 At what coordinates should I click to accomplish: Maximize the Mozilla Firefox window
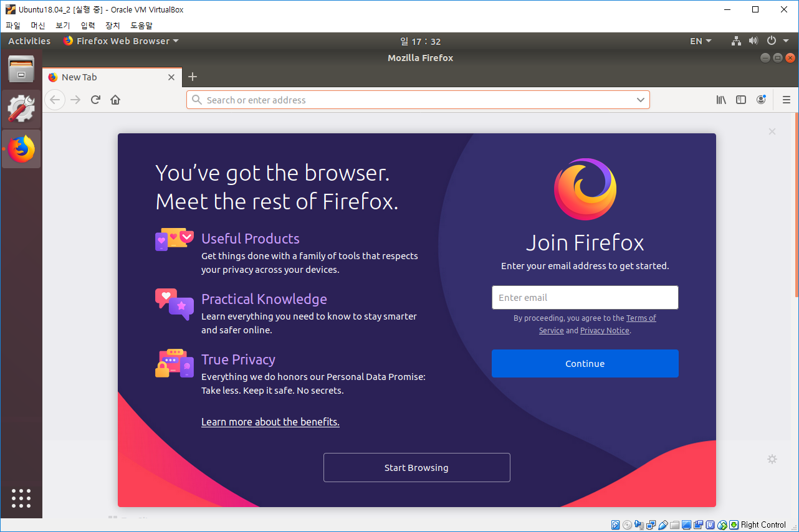(x=777, y=58)
